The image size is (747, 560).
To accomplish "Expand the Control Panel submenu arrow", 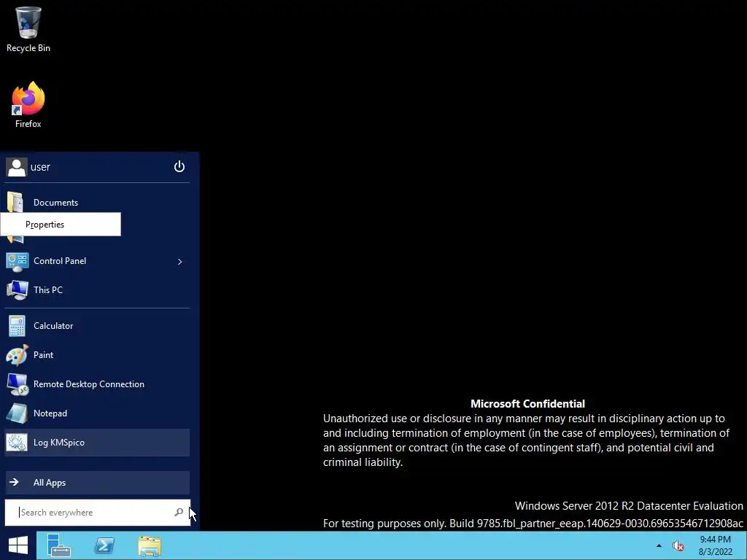I will click(179, 262).
